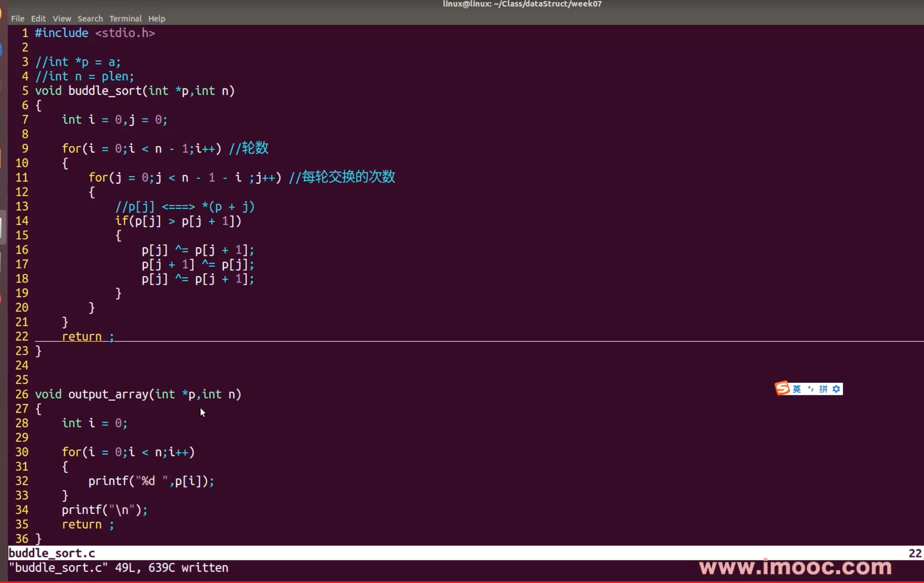Click the buddle_sort.c filename in status line
This screenshot has width=924, height=583.
[52, 553]
